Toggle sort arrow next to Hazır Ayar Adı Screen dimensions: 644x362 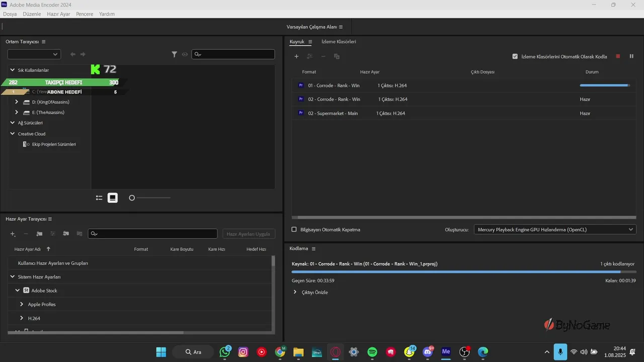click(48, 249)
